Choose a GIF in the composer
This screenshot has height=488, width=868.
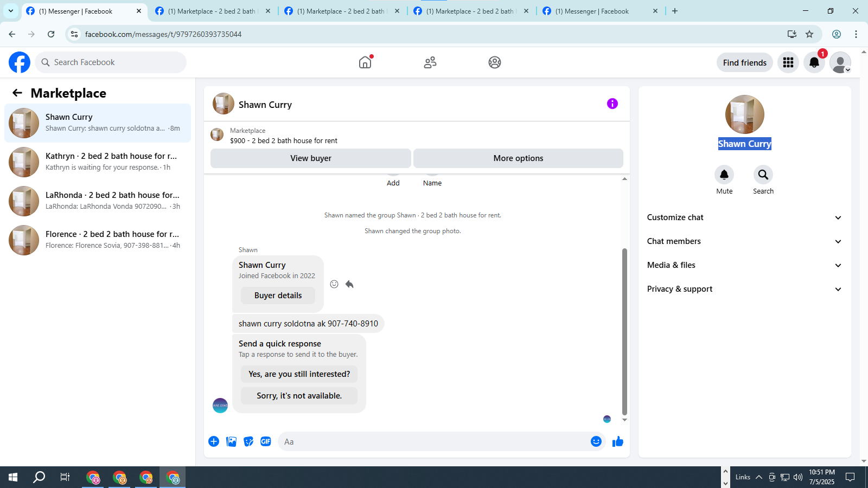266,441
